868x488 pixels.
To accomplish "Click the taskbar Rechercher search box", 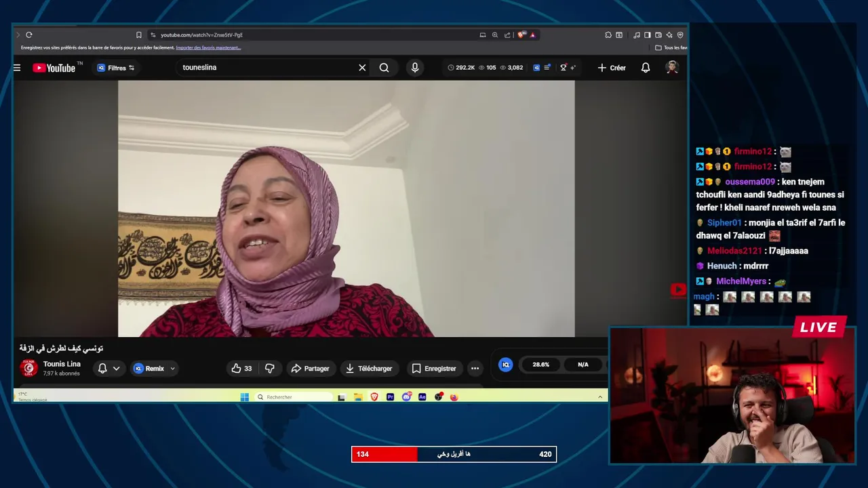I will tap(293, 397).
